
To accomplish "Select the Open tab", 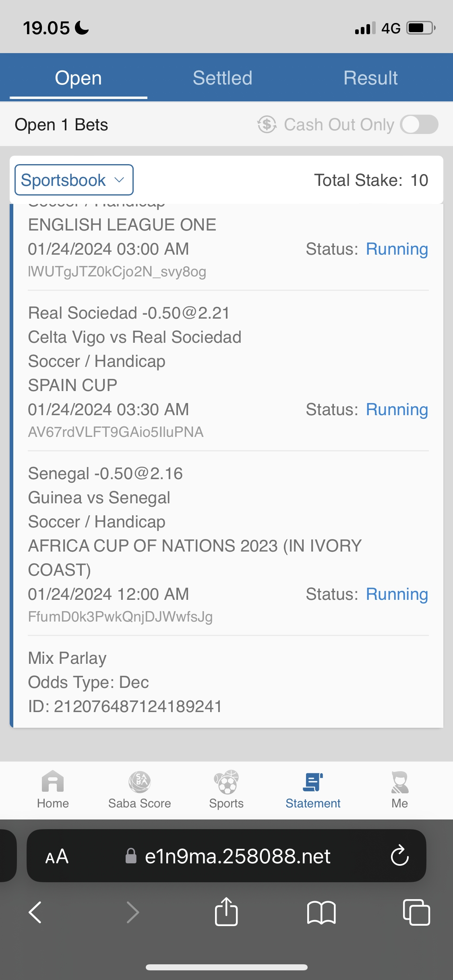I will click(78, 78).
